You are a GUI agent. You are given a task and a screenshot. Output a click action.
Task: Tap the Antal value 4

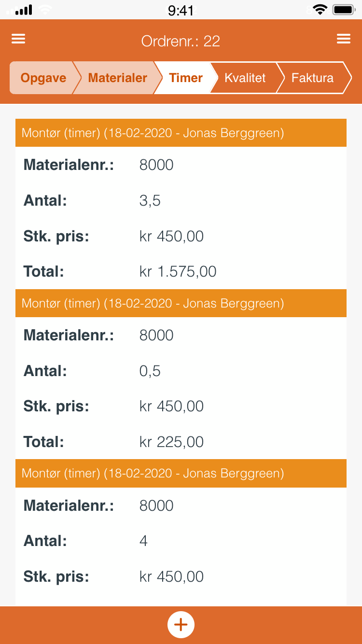143,541
